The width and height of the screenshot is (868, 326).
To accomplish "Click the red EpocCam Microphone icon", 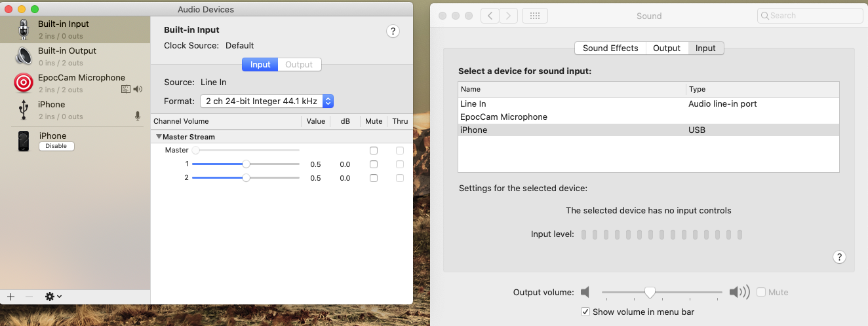I will tap(24, 82).
